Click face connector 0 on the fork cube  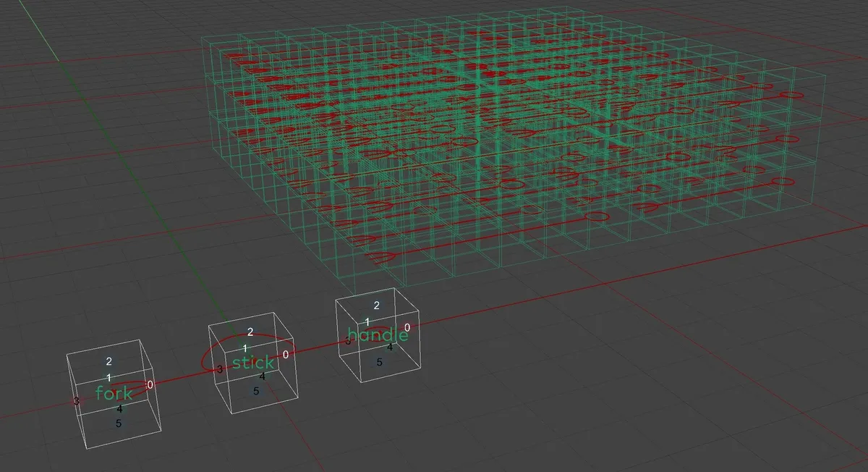point(148,386)
